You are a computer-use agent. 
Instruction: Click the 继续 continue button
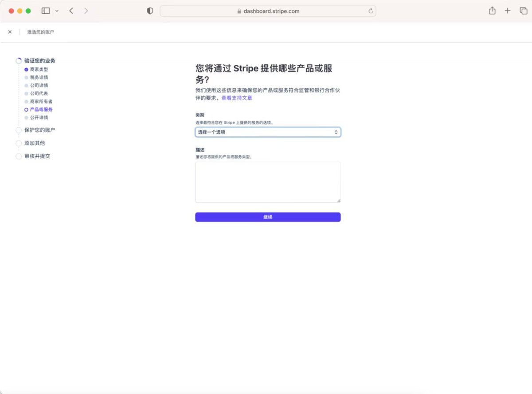coord(268,217)
